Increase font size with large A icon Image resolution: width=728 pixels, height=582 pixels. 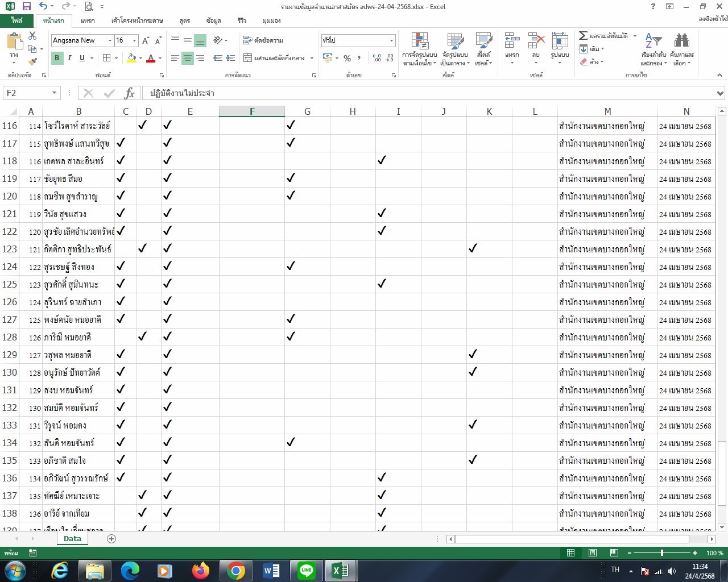[x=146, y=40]
